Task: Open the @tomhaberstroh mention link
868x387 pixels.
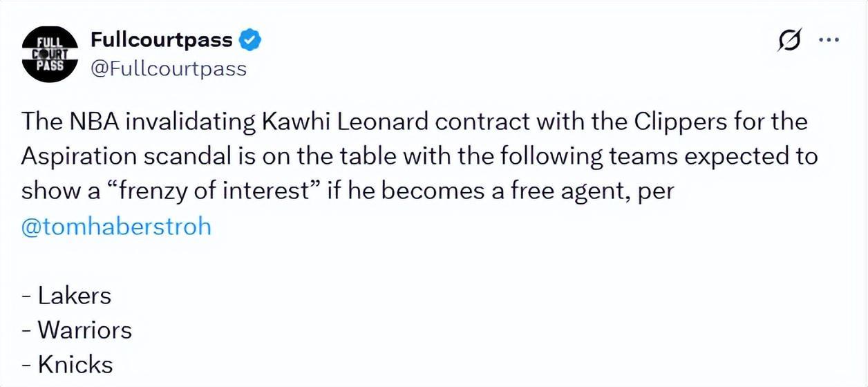Action: 116,227
